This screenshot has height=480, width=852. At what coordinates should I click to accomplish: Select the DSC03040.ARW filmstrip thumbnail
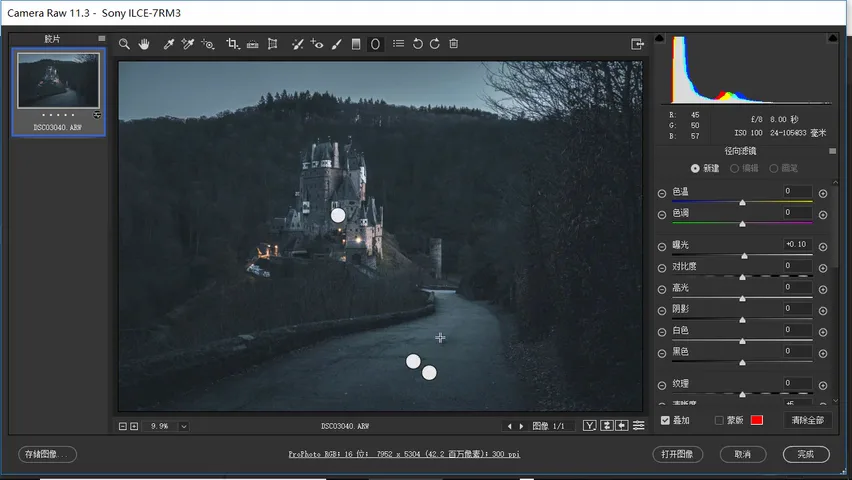coord(58,80)
